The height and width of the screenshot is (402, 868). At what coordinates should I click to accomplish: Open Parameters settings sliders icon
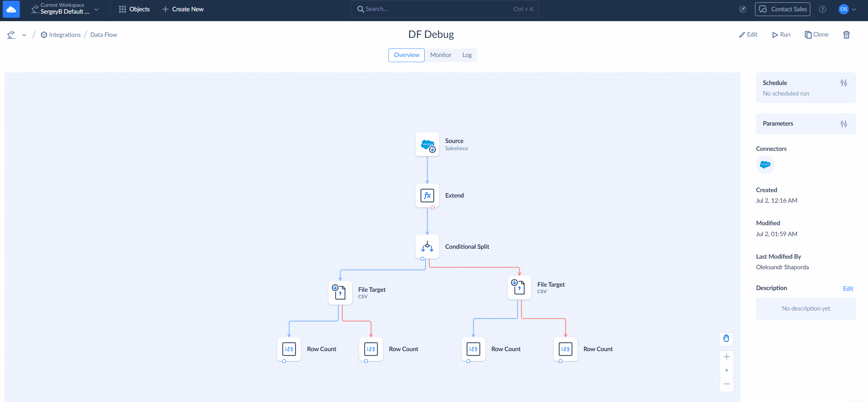click(844, 124)
